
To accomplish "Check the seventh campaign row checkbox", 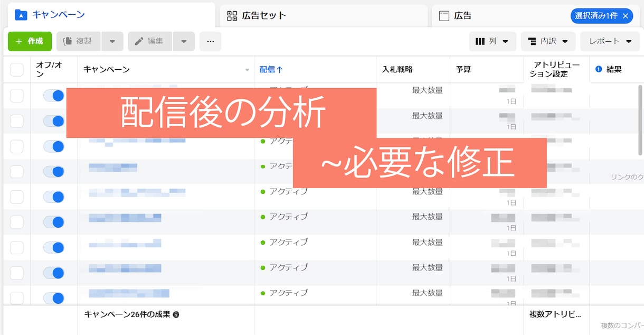I will click(x=17, y=248).
